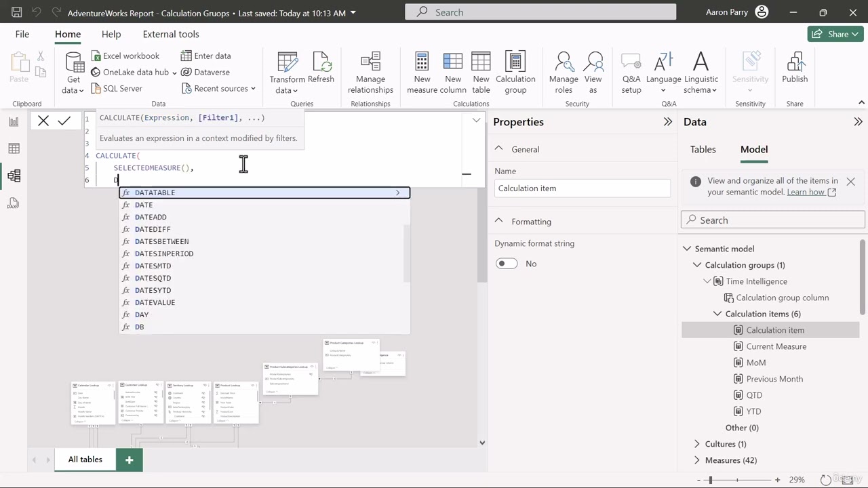Image resolution: width=868 pixels, height=488 pixels.
Task: Open Get data from the ribbon
Action: point(73,73)
